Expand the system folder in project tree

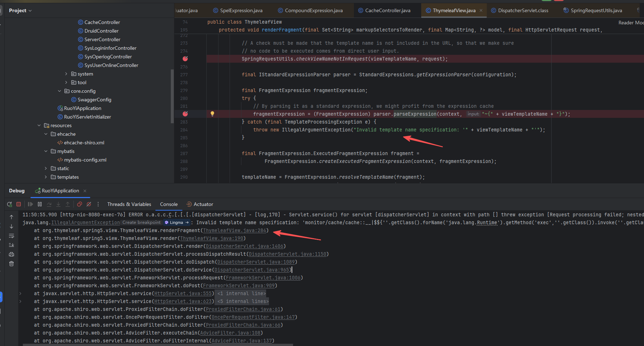[x=66, y=74]
